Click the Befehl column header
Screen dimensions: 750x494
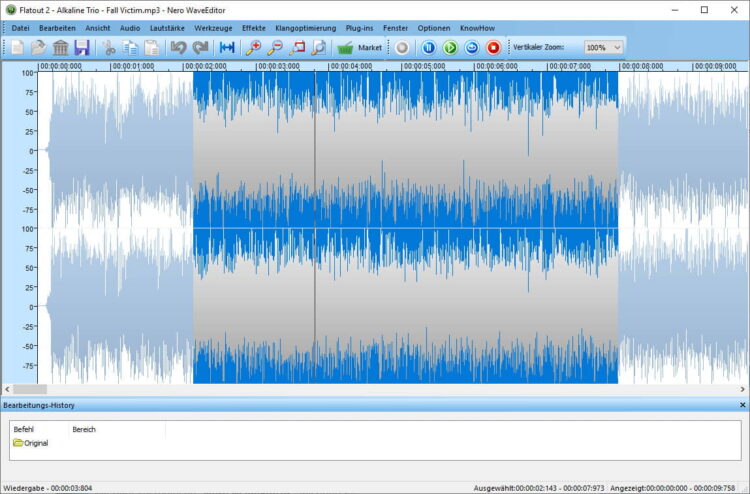coord(23,429)
